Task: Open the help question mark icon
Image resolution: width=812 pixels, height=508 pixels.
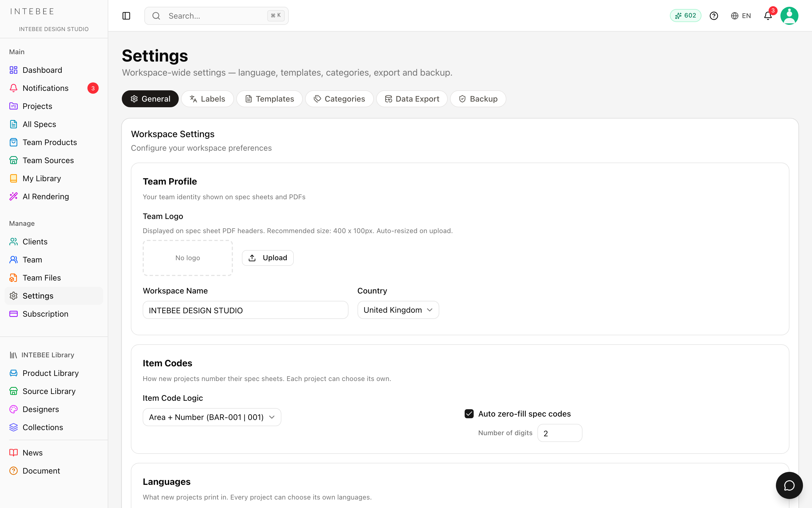Action: point(714,16)
